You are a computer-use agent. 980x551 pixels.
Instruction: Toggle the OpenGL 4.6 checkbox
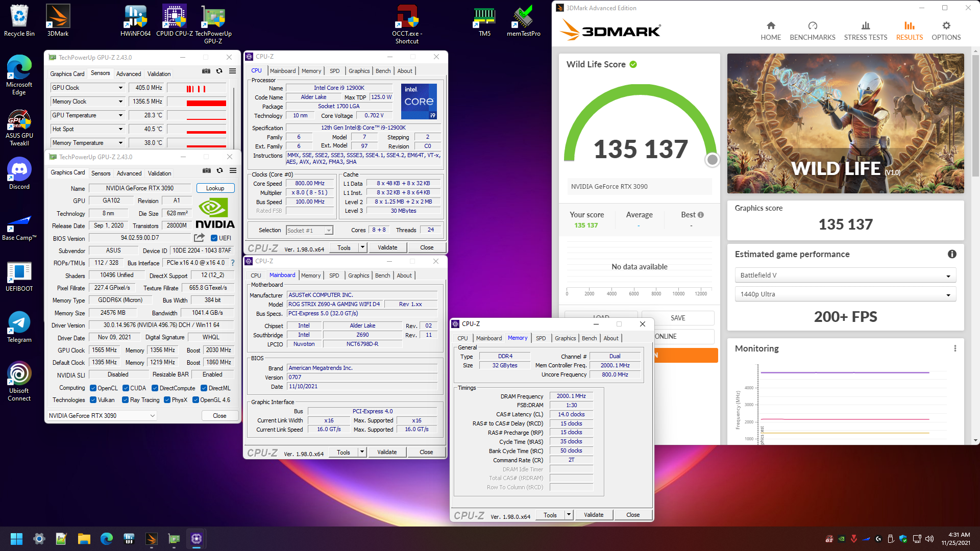coord(195,400)
